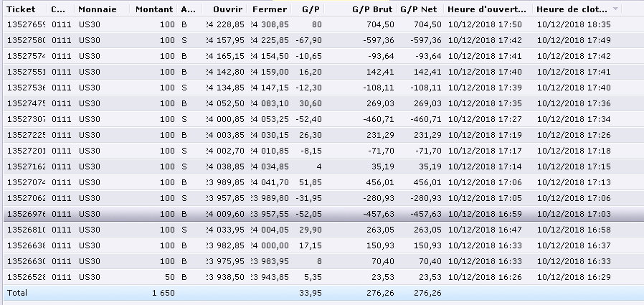Select the trade row with ticket 13527659

coord(27,24)
